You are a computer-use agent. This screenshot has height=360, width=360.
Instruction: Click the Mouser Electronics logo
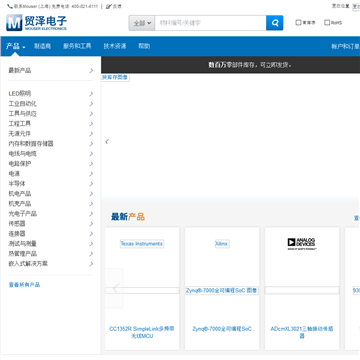(36, 23)
